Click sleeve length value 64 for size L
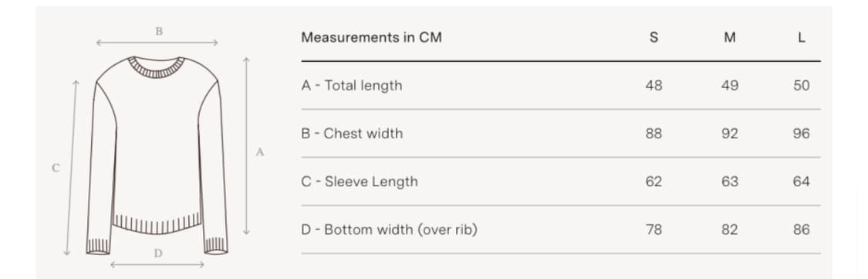The image size is (868, 279). pyautogui.click(x=802, y=182)
